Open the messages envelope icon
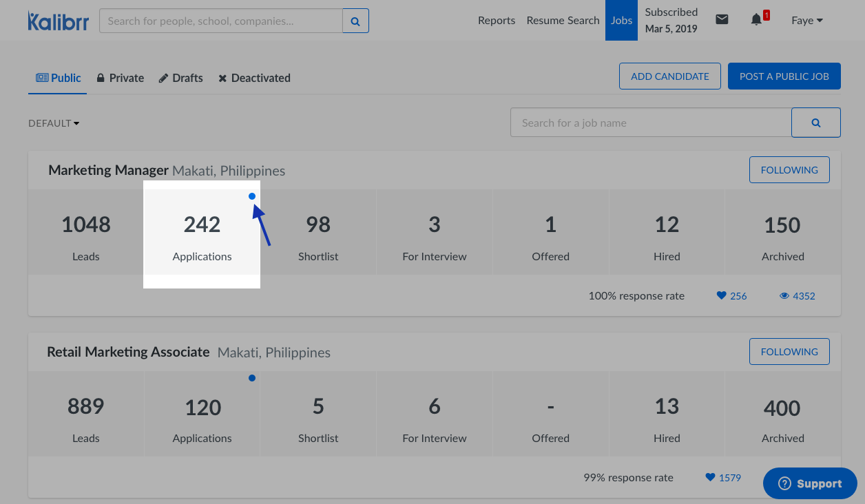 [722, 20]
